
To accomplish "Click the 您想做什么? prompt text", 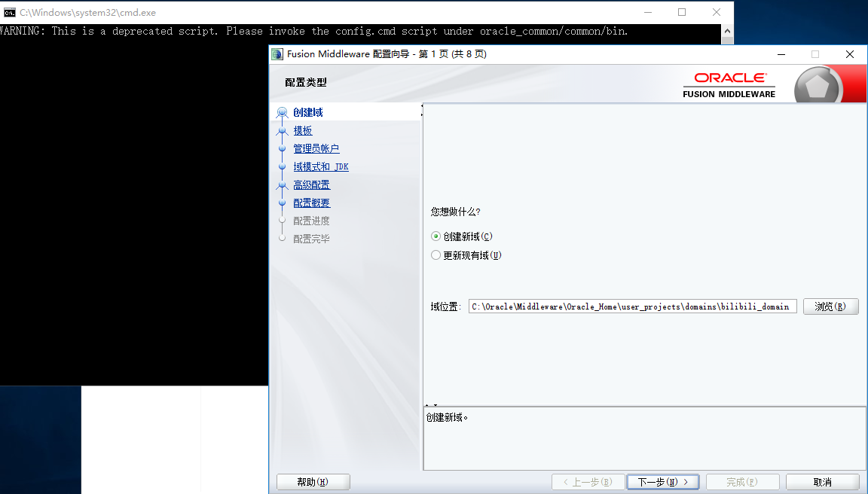I will point(456,212).
